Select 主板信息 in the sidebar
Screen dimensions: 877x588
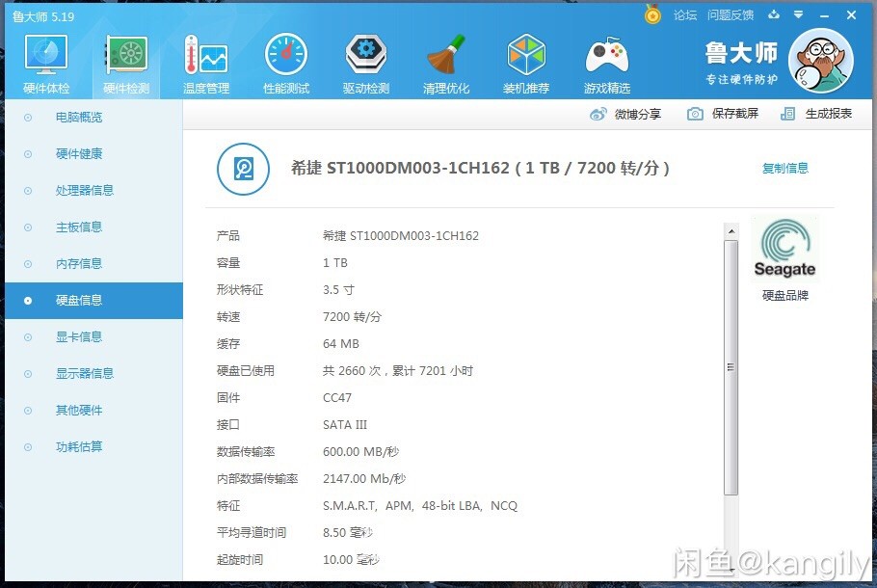tap(79, 227)
